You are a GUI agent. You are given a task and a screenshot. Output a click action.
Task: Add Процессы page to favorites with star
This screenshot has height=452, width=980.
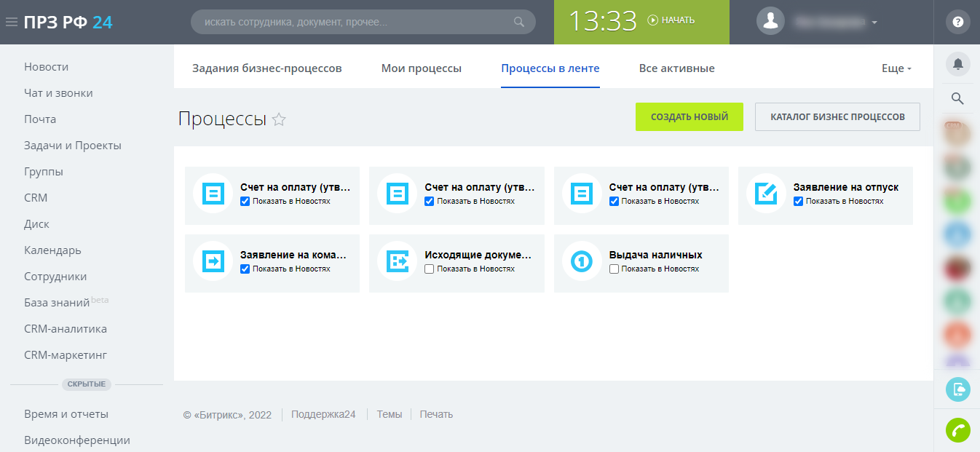coord(279,120)
